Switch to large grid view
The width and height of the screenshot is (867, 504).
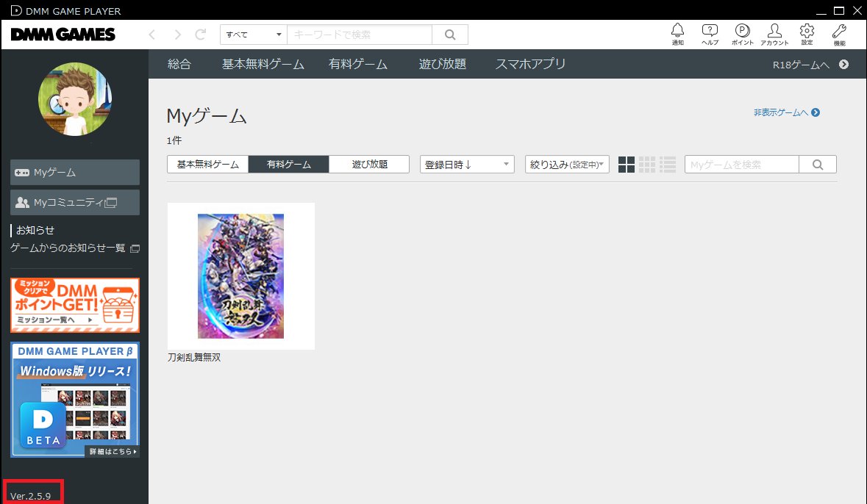627,164
